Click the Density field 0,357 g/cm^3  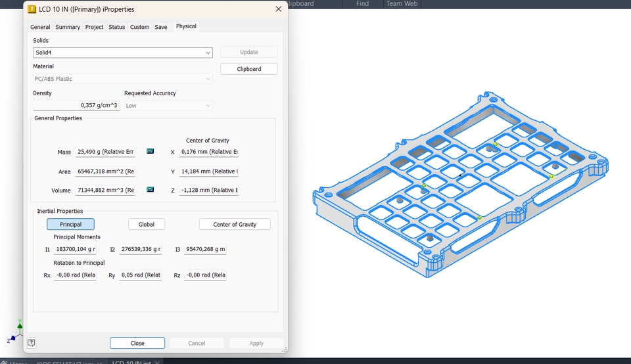click(x=76, y=105)
